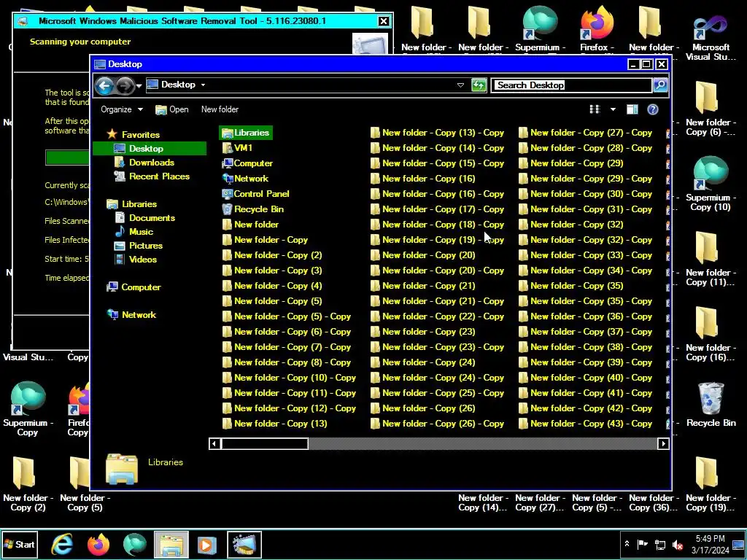Open the Organize menu

point(122,109)
